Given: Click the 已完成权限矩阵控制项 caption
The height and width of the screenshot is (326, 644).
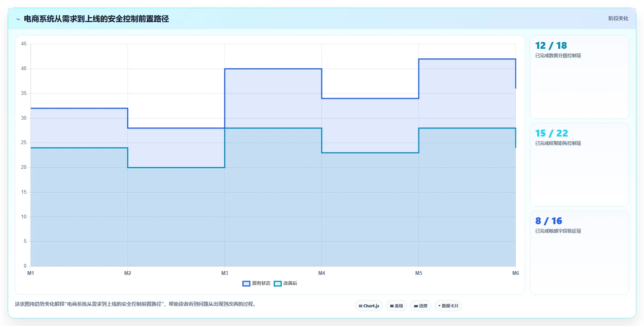Looking at the screenshot, I should point(558,143).
